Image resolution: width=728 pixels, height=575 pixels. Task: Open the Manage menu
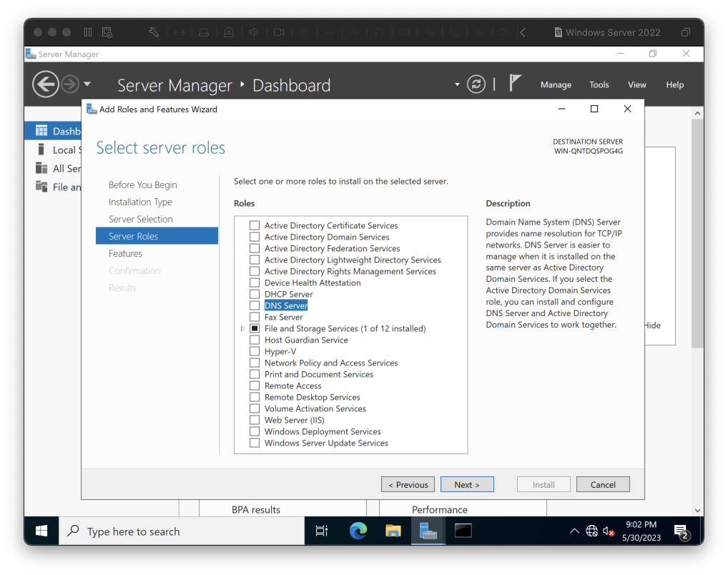556,84
